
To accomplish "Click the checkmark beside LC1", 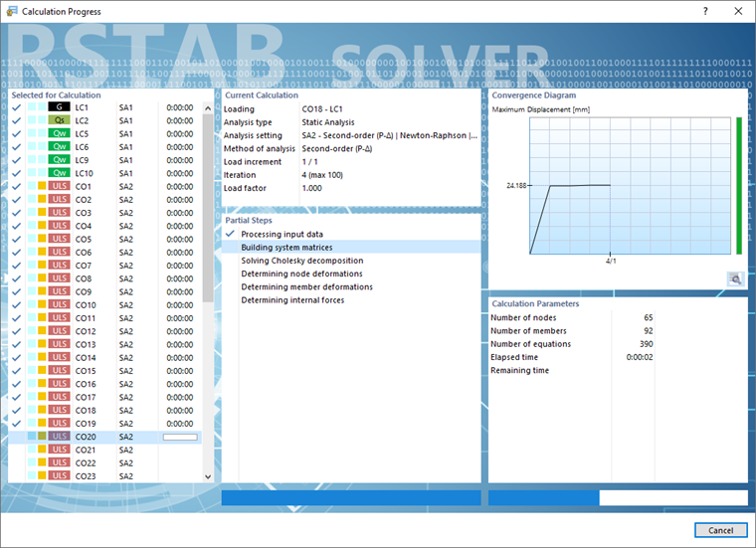I will click(16, 107).
